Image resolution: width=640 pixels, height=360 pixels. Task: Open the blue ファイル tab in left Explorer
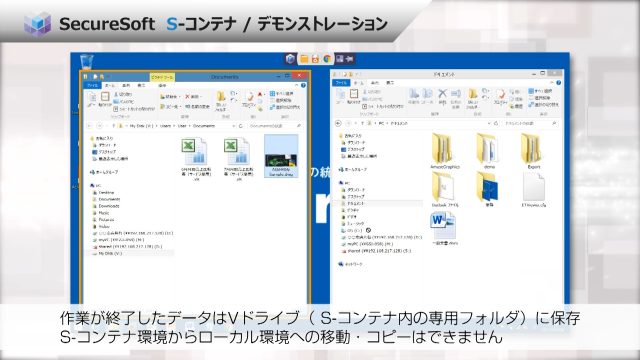pyautogui.click(x=93, y=85)
